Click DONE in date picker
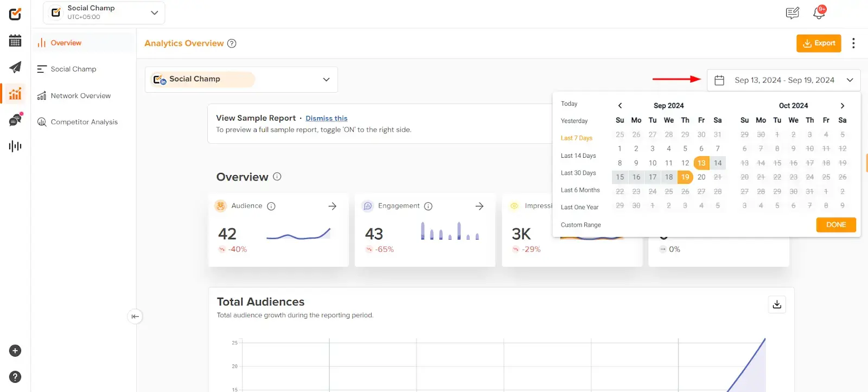 [x=836, y=224]
